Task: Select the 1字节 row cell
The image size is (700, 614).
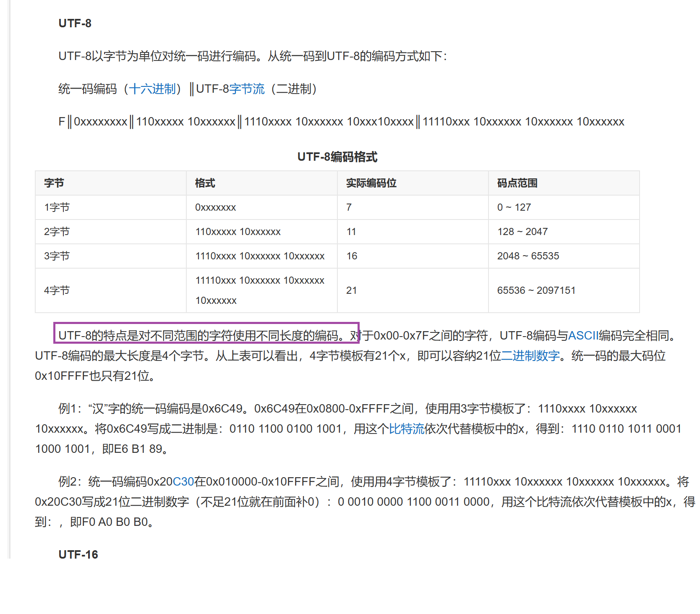Action: click(111, 207)
